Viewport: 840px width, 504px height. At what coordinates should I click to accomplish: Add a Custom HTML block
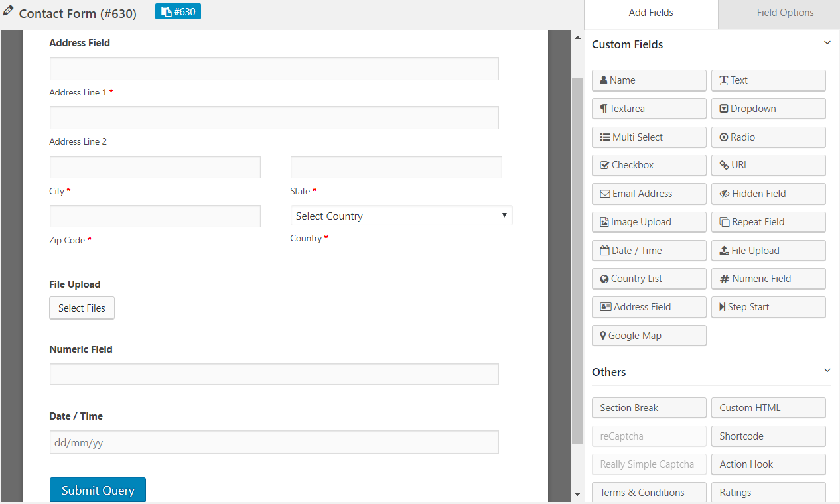[768, 408]
